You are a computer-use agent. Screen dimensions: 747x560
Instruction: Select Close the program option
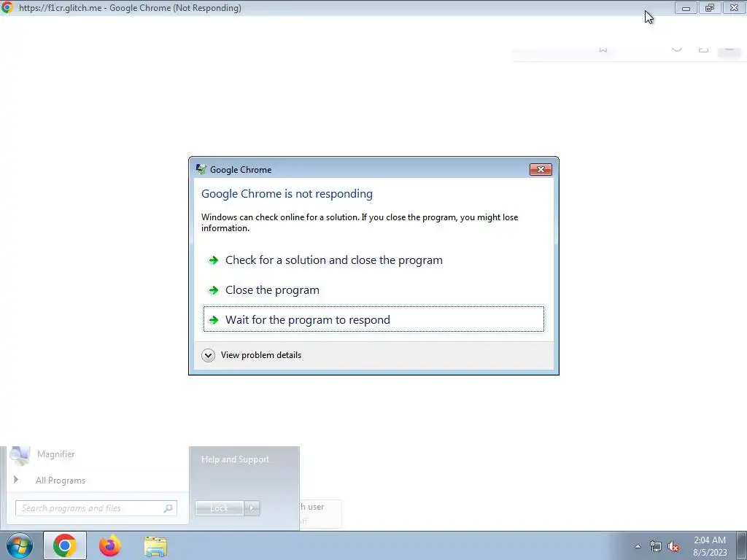click(373, 290)
